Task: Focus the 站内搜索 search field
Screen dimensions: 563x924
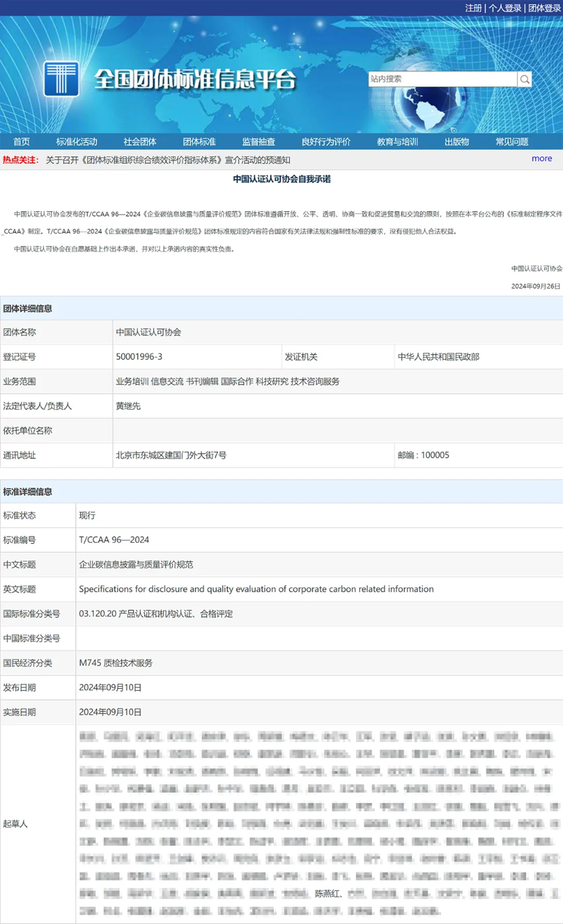Action: pos(443,79)
